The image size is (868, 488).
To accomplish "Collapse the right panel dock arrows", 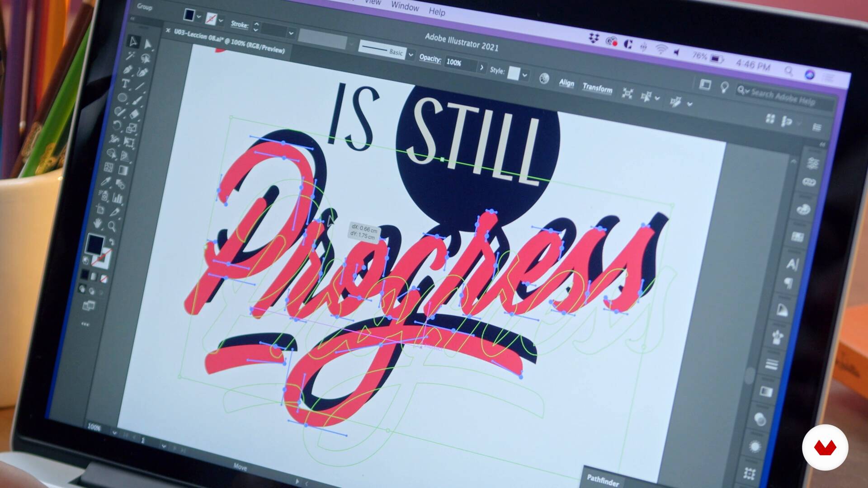I will point(822,144).
